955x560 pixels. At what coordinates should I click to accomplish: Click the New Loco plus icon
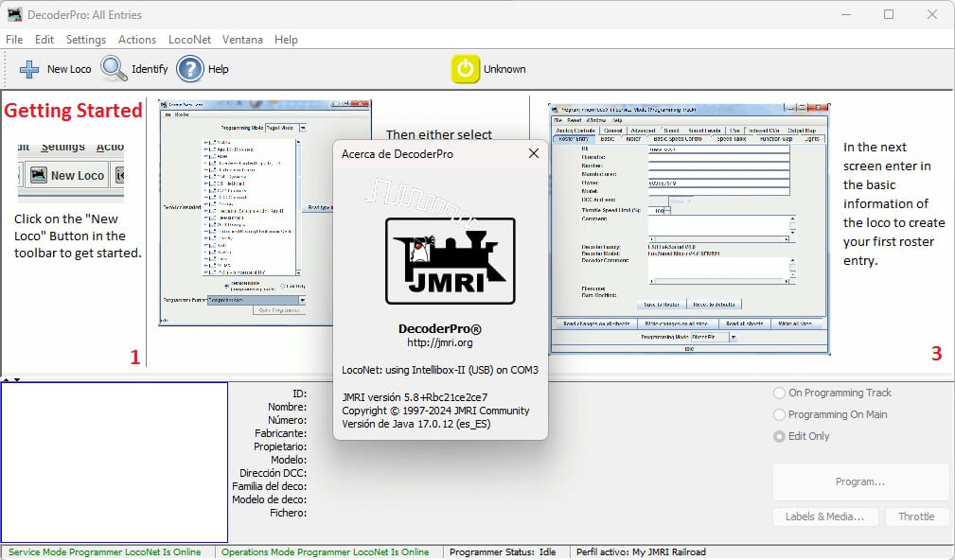pos(28,69)
